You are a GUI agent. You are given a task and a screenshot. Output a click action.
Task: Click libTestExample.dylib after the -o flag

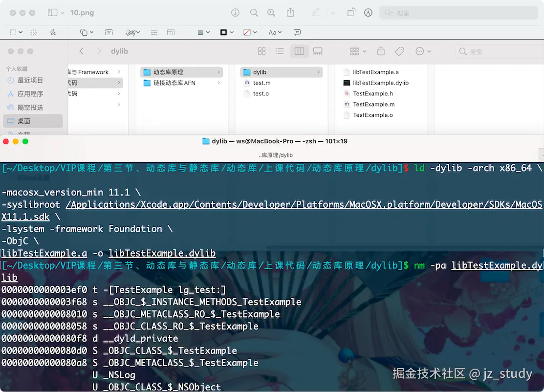[162, 253]
